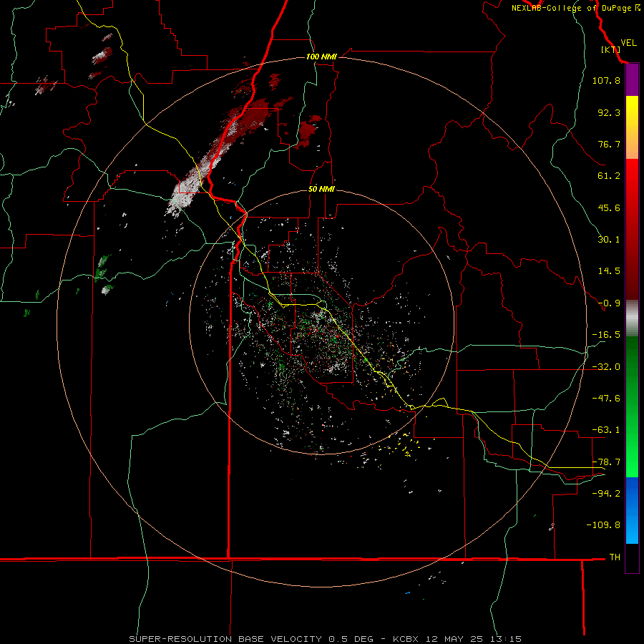Click the -0.9 legend value
This screenshot has height=644, width=644.
pyautogui.click(x=609, y=303)
